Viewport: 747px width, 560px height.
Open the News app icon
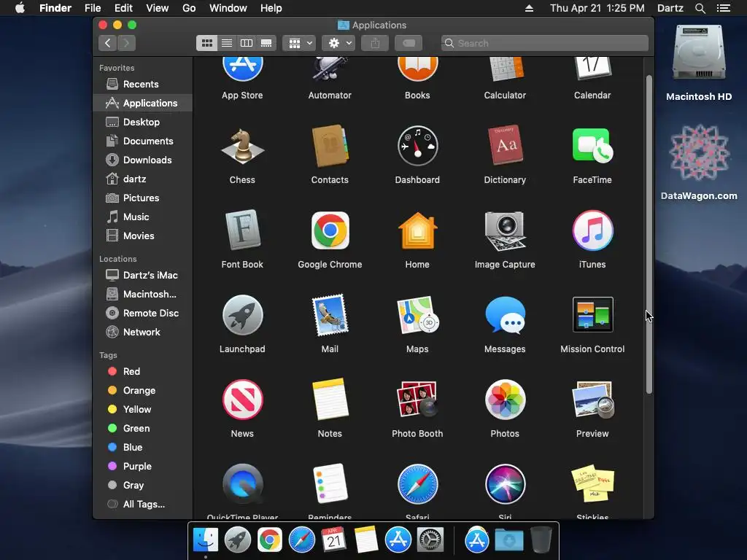coord(242,400)
